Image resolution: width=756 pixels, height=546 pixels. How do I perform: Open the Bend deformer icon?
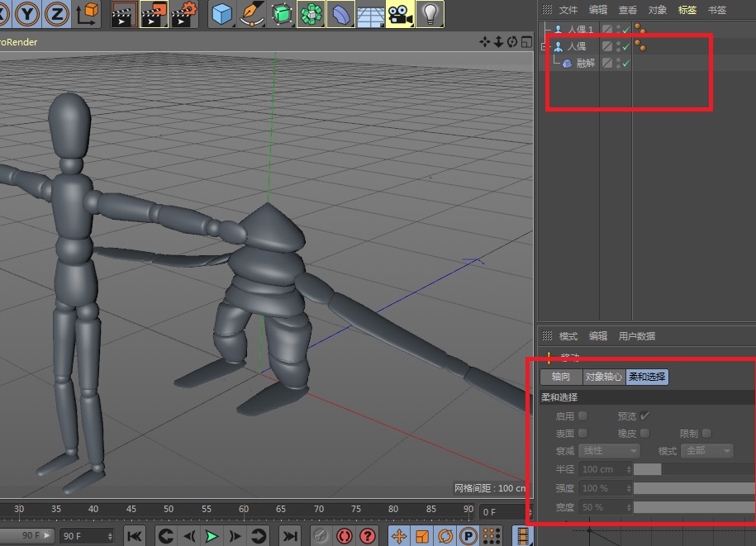[340, 14]
